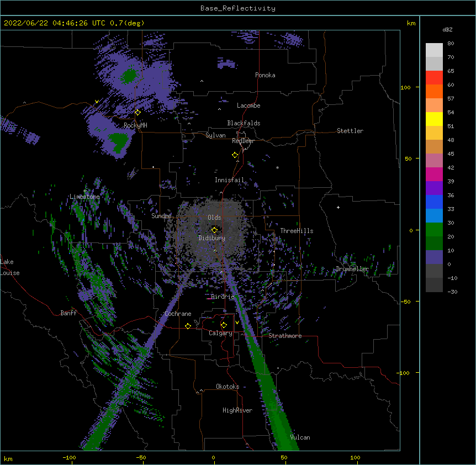This screenshot has height=465, width=476.
Task: Click the yellow diamond marker below the Cochrane label
Action: pos(188,326)
